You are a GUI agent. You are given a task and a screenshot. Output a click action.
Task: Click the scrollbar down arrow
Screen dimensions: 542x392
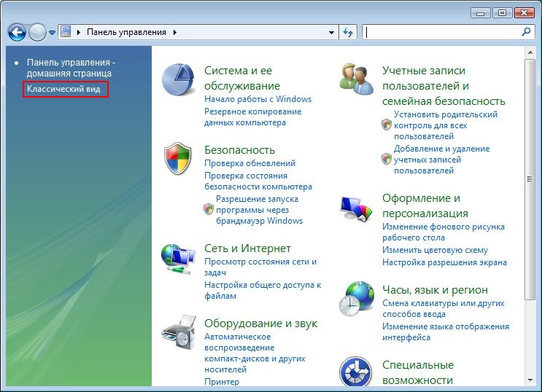530,380
